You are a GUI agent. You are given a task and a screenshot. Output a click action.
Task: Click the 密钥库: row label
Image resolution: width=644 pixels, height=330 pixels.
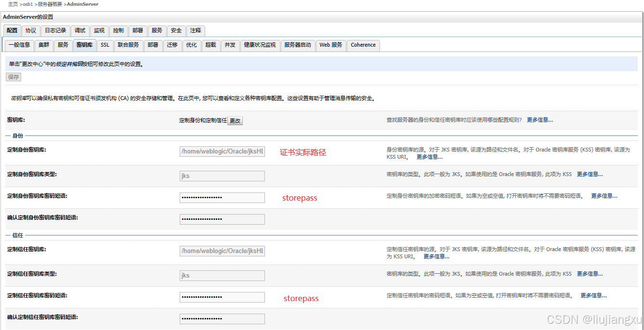[16, 120]
